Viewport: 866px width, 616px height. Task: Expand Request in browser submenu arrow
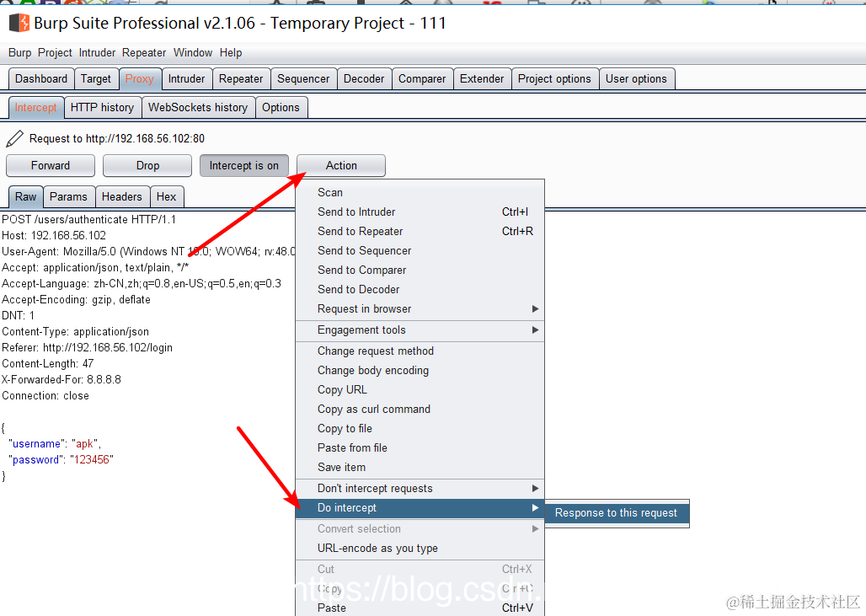pos(535,308)
